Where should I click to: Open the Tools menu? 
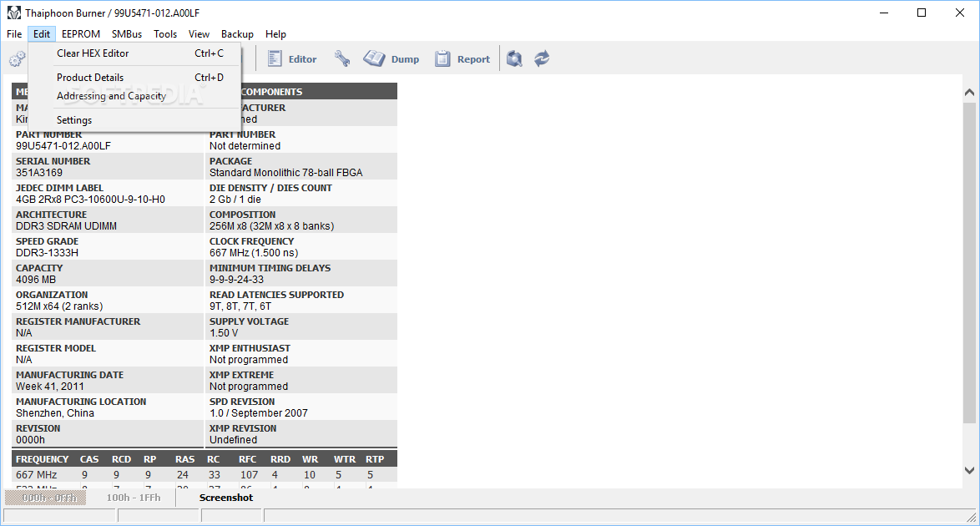pos(165,33)
